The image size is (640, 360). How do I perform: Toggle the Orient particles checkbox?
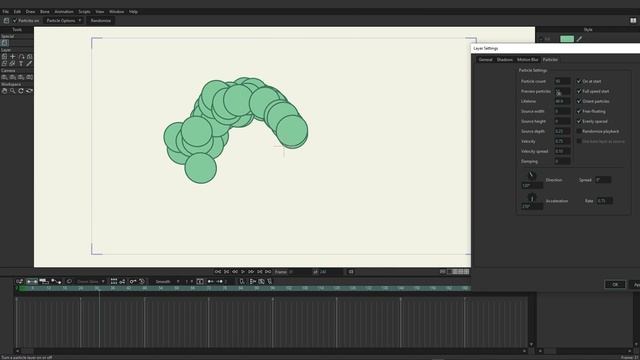579,101
